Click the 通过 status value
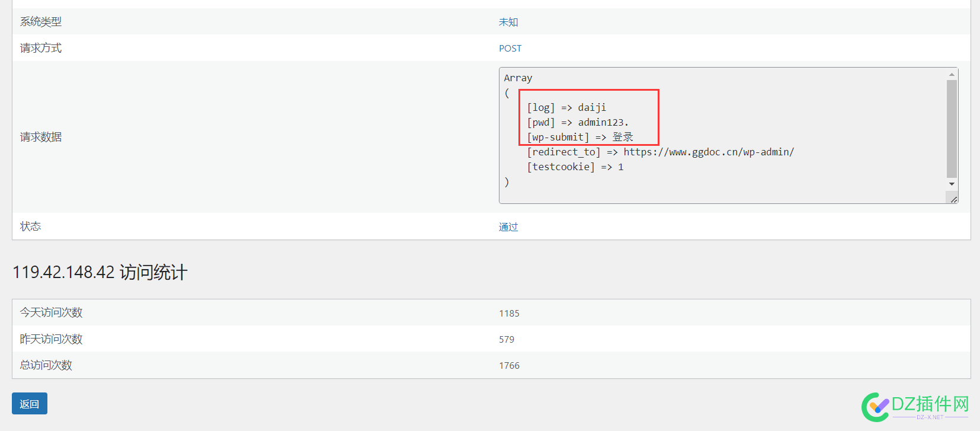Viewport: 980px width, 431px height. coord(508,226)
